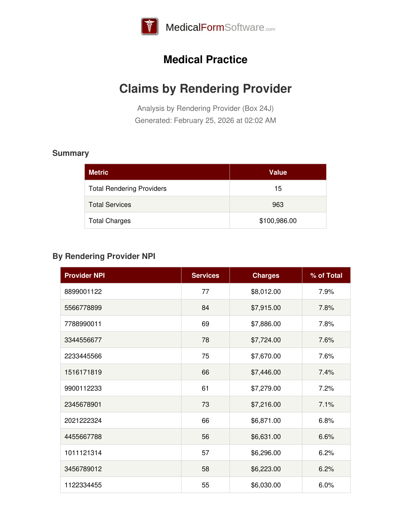The height and width of the screenshot is (532, 411).
Task: Click the MedicalFormSoftware.com title link
Action: (220, 27)
